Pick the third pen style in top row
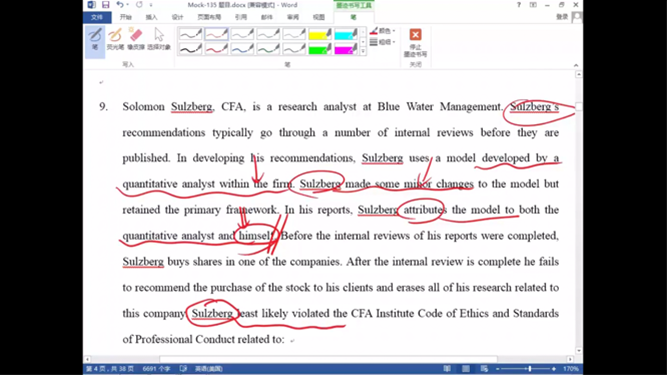 click(242, 34)
